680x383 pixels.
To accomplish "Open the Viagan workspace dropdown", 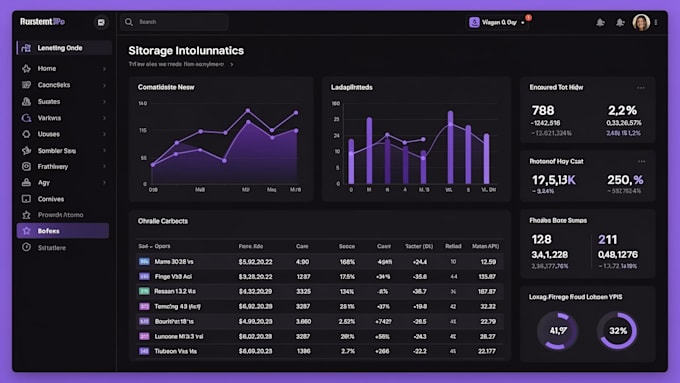I will (x=497, y=22).
